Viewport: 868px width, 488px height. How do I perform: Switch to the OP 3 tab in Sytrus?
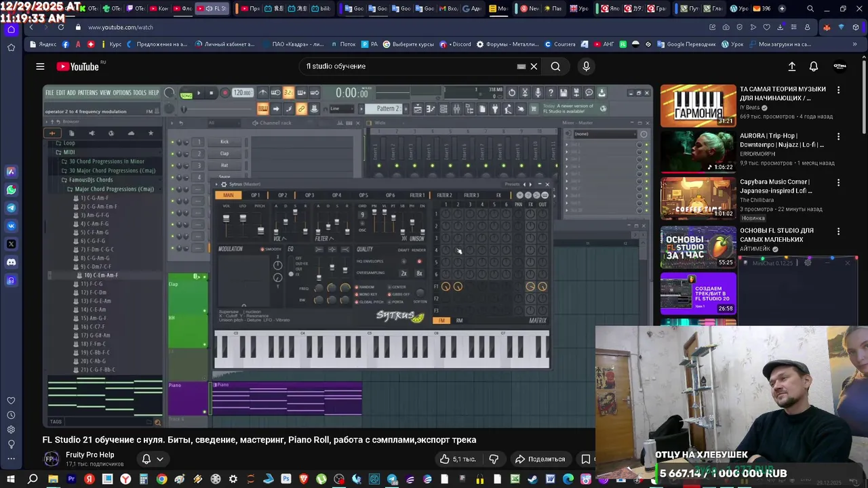(309, 195)
